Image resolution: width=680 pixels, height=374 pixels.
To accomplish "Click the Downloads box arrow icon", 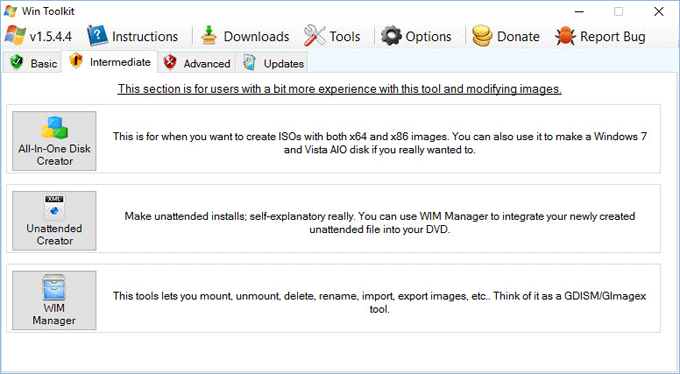I will pos(209,36).
